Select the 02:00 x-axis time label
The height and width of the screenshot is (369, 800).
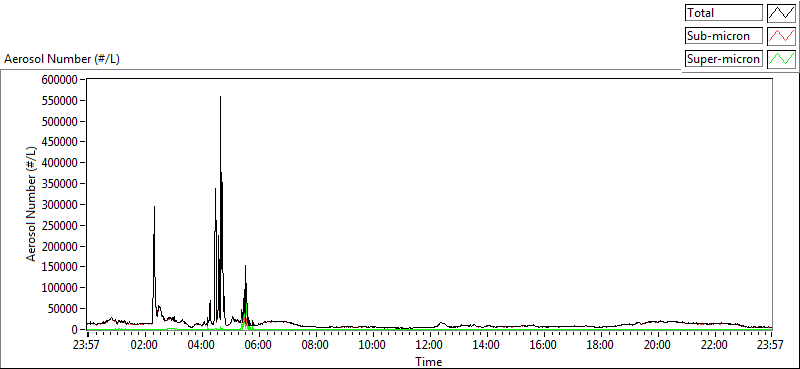point(144,345)
